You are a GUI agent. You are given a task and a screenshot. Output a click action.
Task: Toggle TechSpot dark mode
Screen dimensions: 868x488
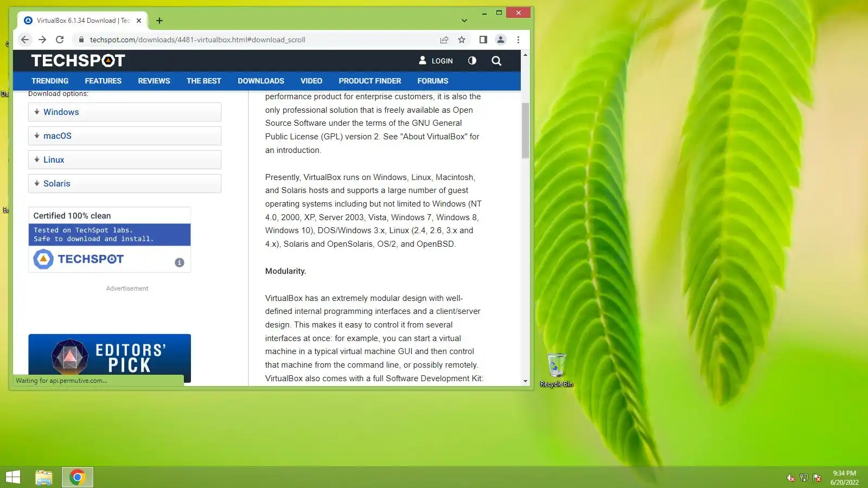472,61
